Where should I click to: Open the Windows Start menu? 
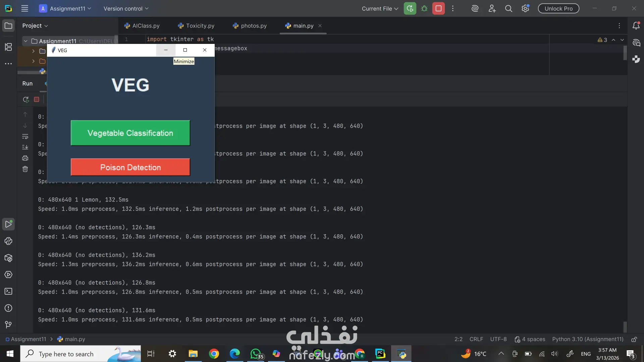[x=10, y=354]
